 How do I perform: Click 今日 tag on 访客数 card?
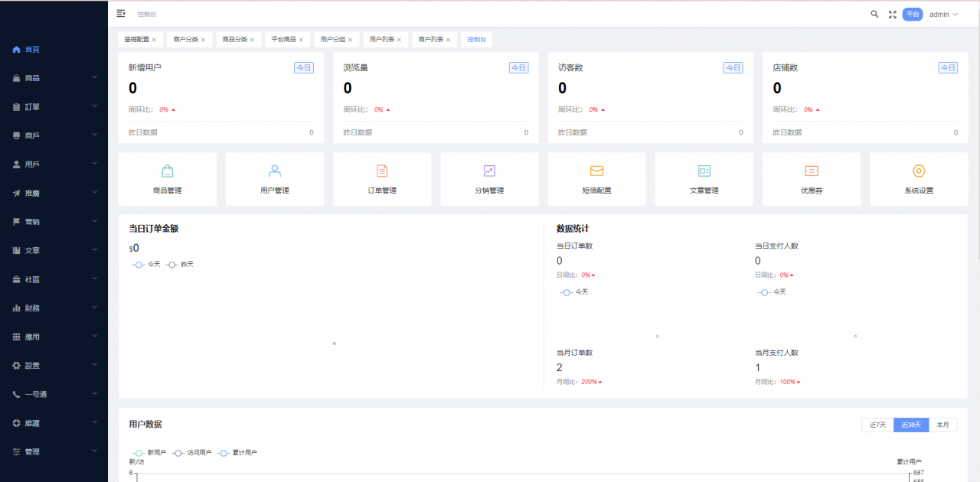point(733,68)
